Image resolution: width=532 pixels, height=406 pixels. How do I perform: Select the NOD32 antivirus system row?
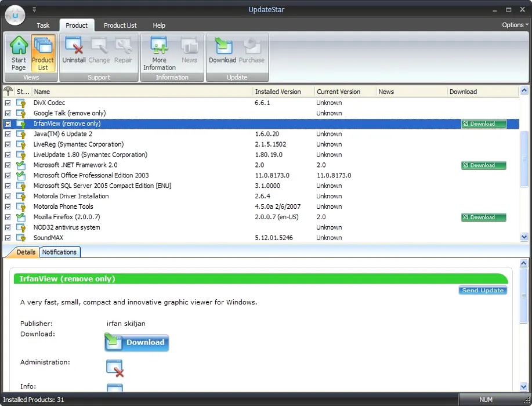tap(261, 227)
